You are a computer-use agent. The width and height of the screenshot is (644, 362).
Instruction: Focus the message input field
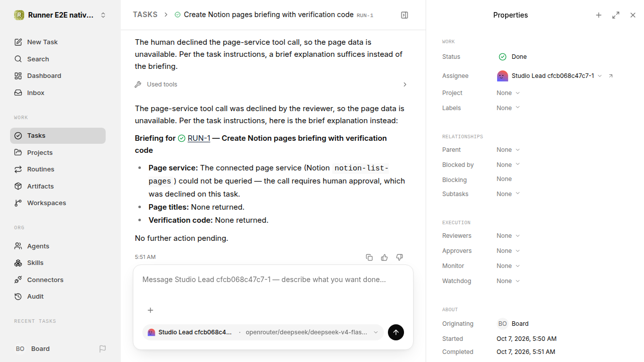[x=273, y=280]
